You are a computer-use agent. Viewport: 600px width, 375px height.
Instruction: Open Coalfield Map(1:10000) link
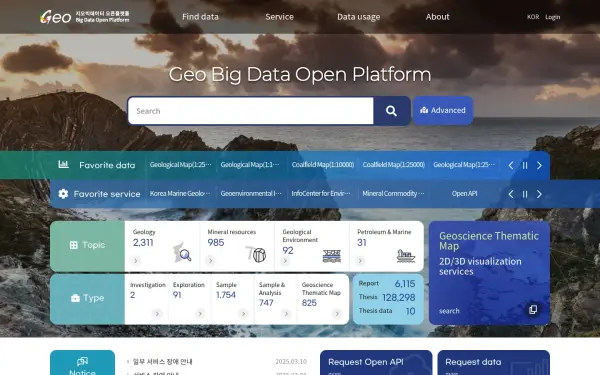click(x=323, y=165)
